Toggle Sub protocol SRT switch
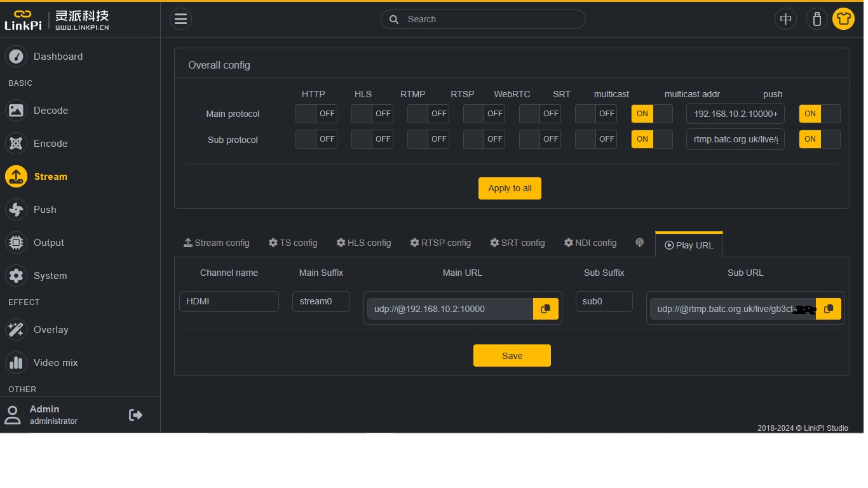Image resolution: width=868 pixels, height=488 pixels. tap(595, 139)
